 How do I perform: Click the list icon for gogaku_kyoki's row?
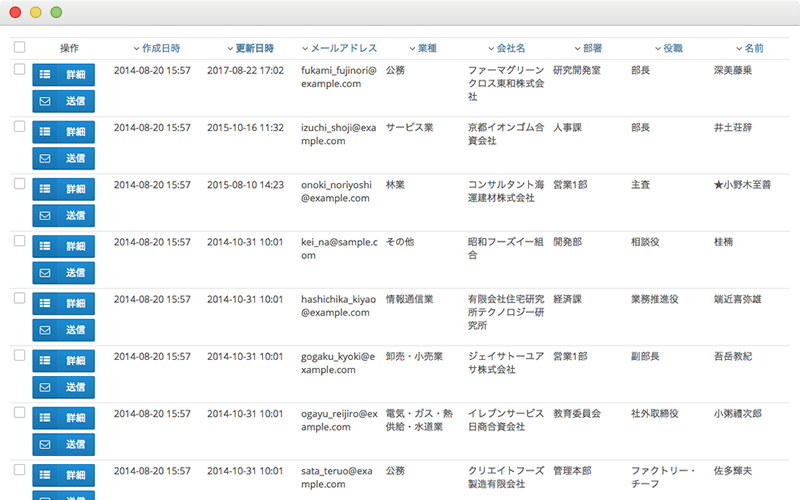(x=45, y=360)
